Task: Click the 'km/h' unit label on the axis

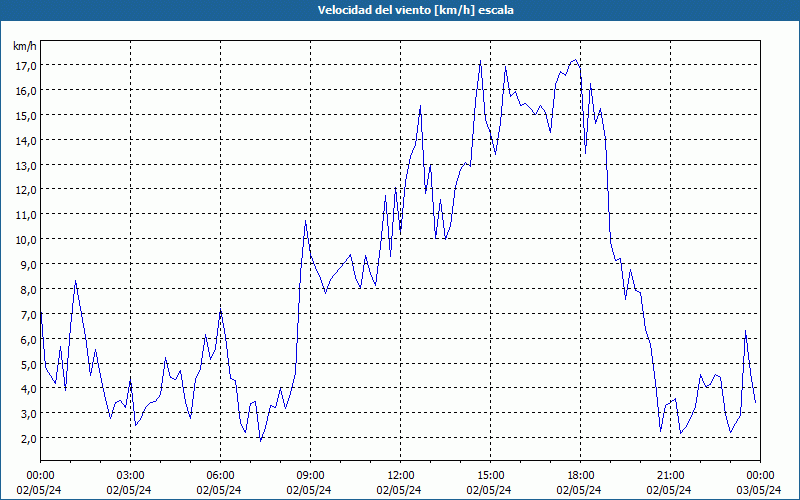Action: click(x=24, y=46)
